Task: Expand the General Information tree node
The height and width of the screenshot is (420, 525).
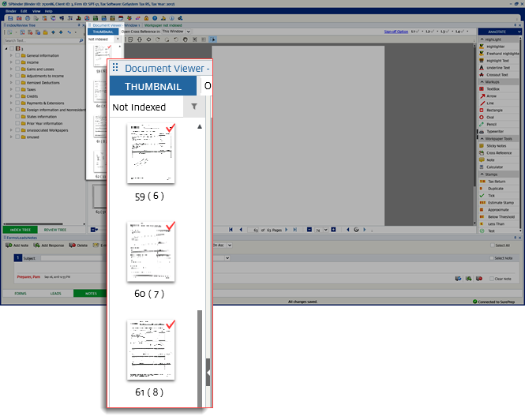Action: coord(11,55)
